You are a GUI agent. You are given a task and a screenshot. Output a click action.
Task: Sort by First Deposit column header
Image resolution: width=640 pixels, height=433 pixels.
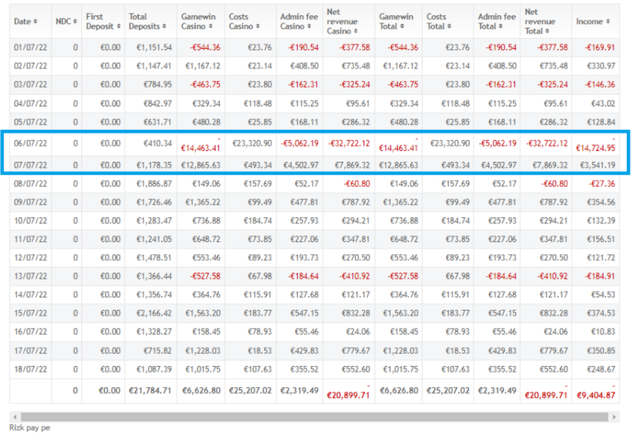(x=103, y=22)
